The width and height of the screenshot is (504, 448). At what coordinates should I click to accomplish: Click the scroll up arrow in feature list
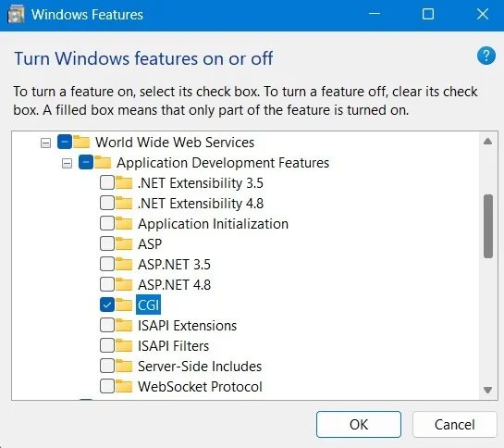point(487,141)
